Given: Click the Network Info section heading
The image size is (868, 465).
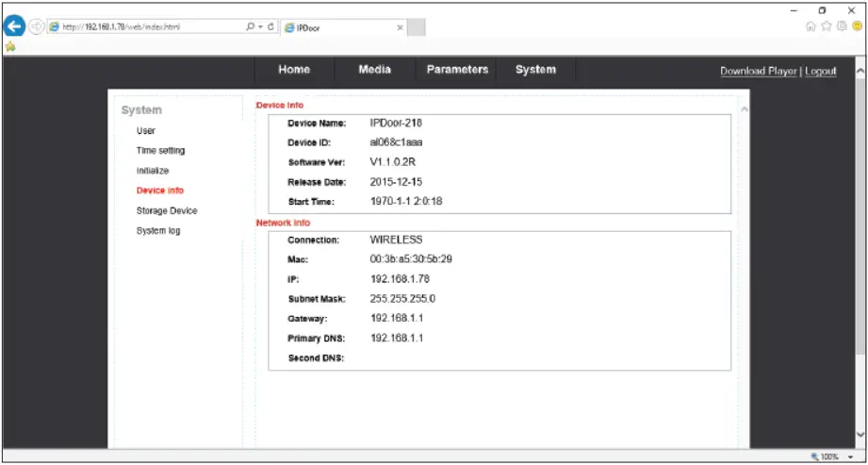Looking at the screenshot, I should (x=283, y=223).
